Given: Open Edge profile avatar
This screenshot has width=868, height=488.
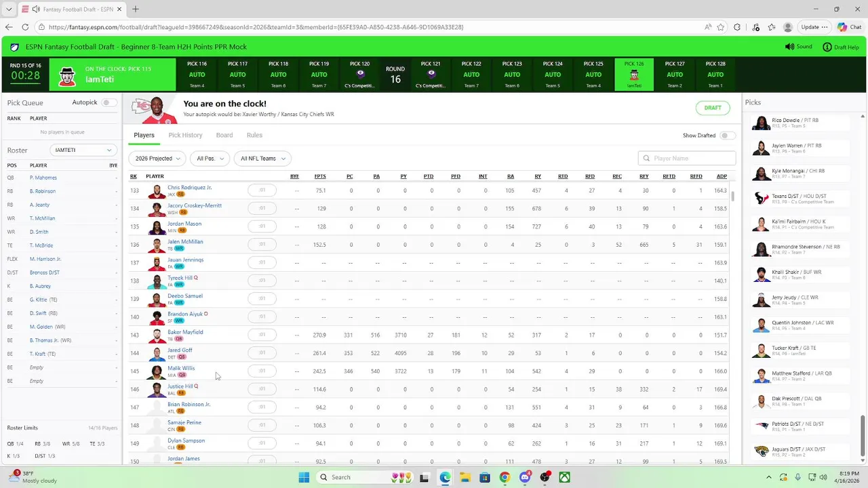Looking at the screenshot, I should click(787, 27).
